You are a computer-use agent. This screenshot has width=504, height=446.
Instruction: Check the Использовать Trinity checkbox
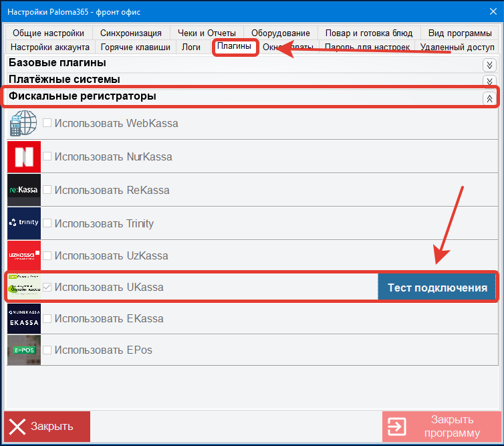(47, 223)
